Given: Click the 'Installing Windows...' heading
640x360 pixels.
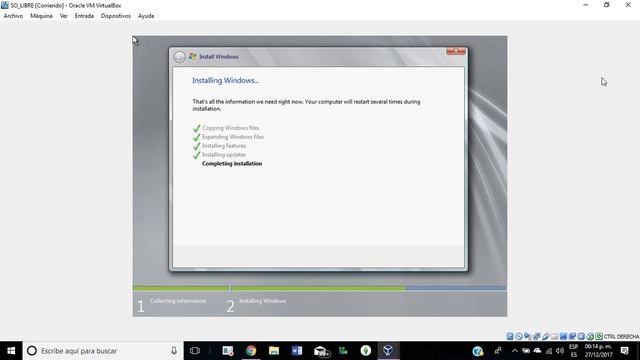Looking at the screenshot, I should (225, 81).
